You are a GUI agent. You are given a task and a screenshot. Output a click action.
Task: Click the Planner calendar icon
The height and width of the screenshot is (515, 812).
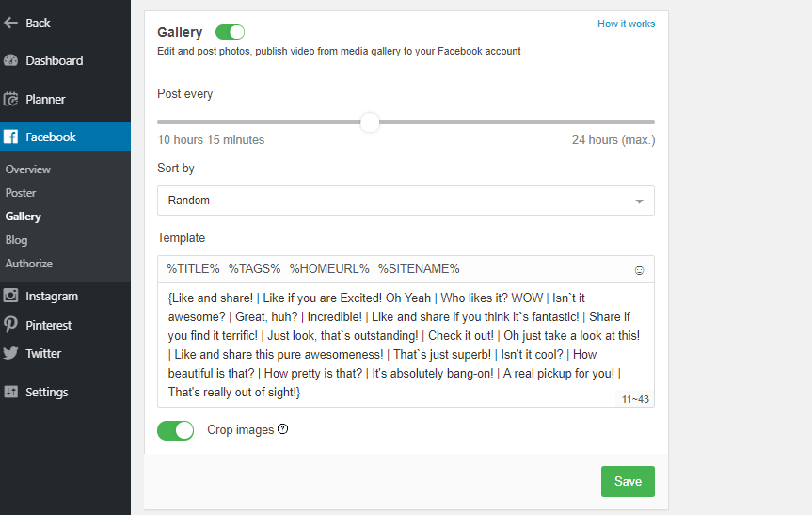(11, 99)
